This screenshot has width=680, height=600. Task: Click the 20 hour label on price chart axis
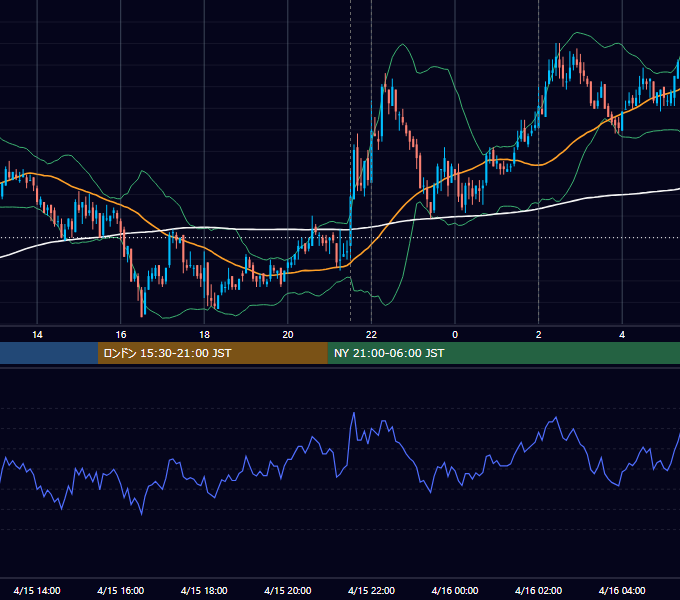click(x=288, y=335)
